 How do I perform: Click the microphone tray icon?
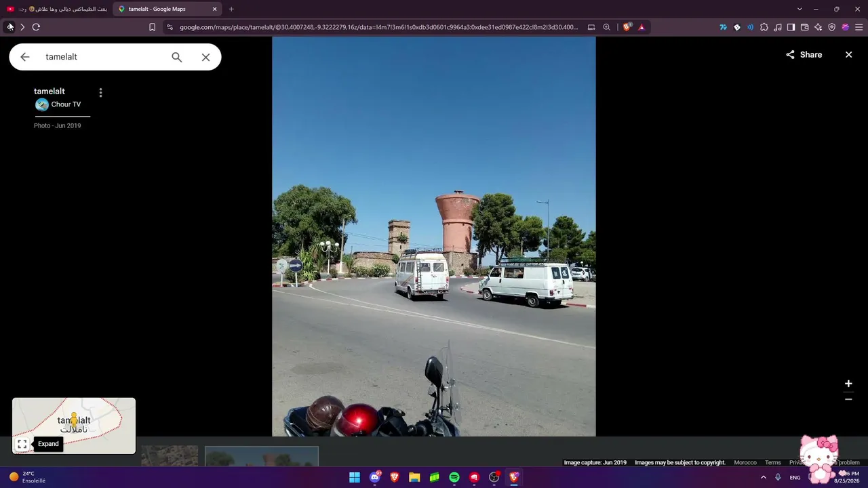[x=778, y=477]
